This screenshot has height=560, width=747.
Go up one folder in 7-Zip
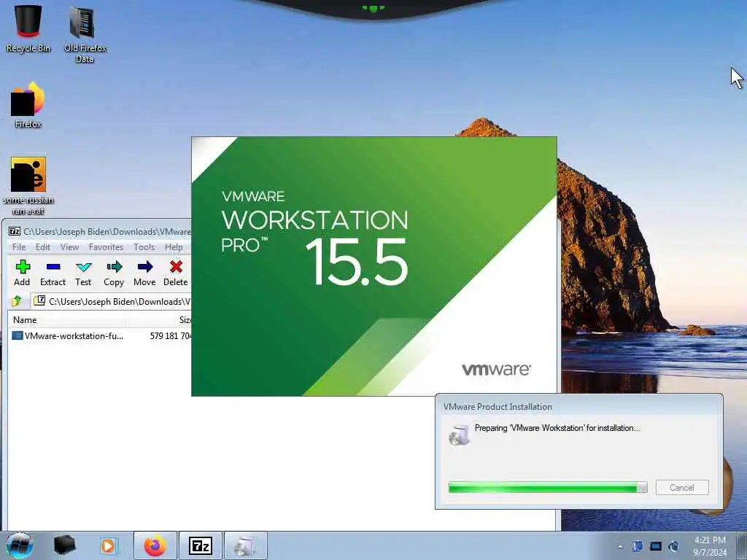point(18,301)
